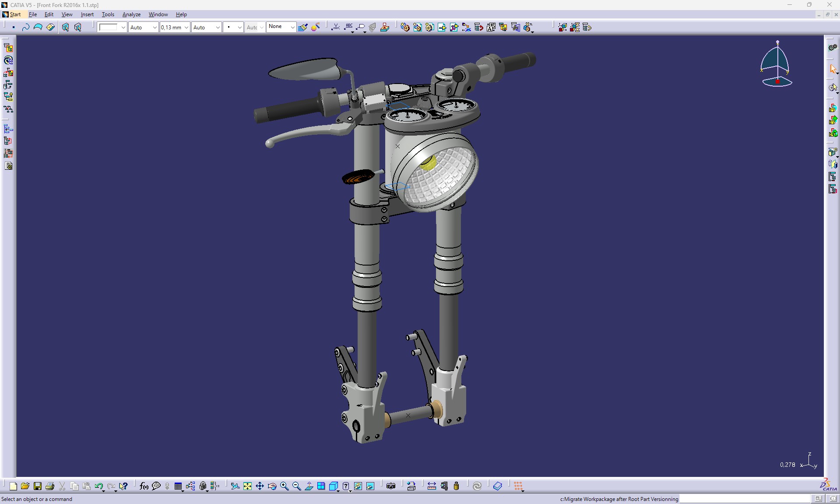Click the Painter brush icon in graphic properties

pyautogui.click(x=302, y=27)
